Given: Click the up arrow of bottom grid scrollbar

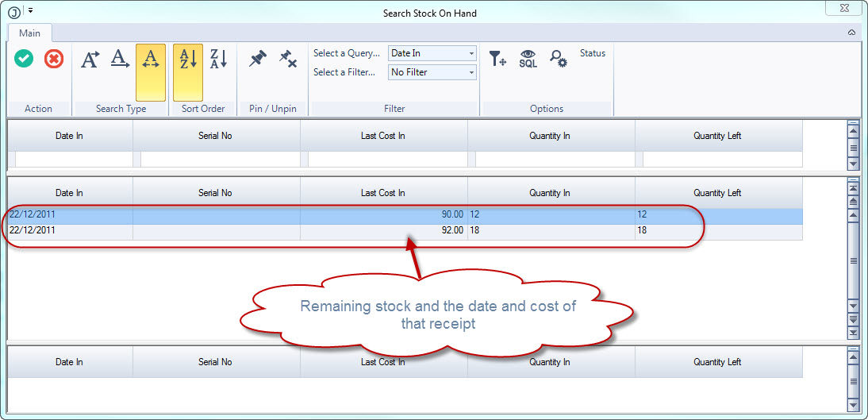Looking at the screenshot, I should 853,356.
